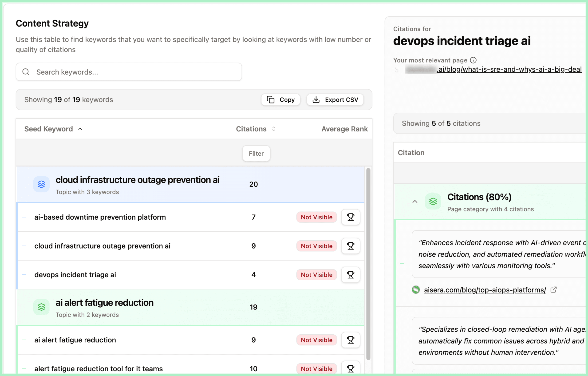Click external link icon beside aisera.com URL
Viewport: 588px width, 376px height.
point(554,289)
